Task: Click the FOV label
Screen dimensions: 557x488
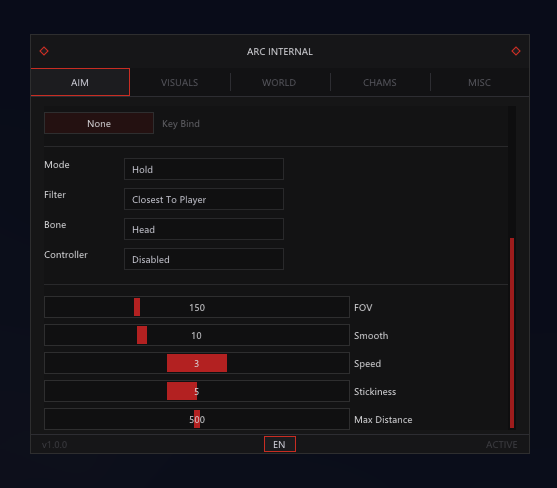Action: (363, 308)
